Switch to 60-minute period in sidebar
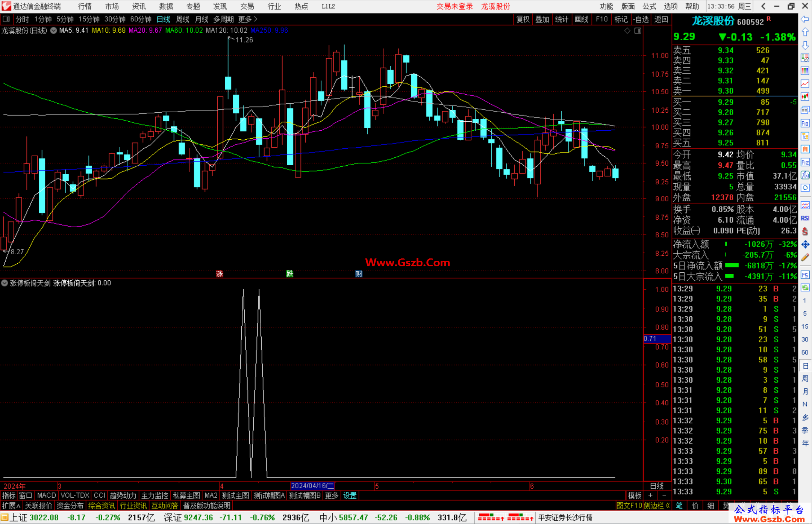Screen dimensions: 812x524 pos(805,352)
